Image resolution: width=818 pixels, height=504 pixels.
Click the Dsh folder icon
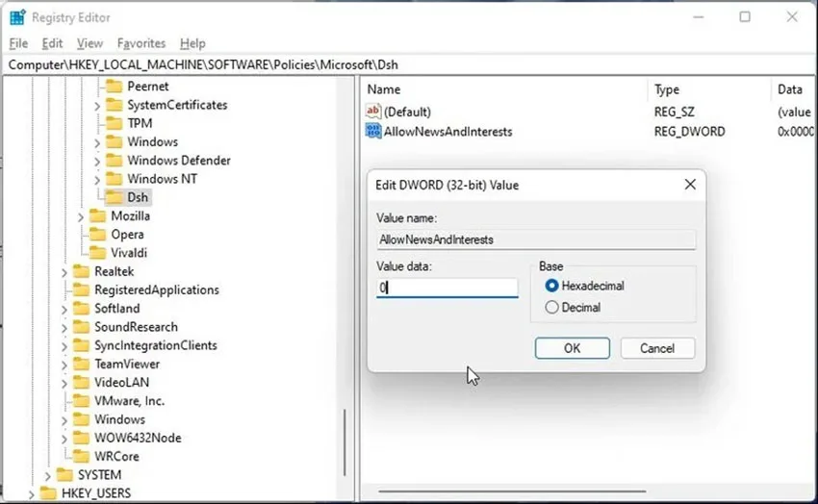click(114, 197)
